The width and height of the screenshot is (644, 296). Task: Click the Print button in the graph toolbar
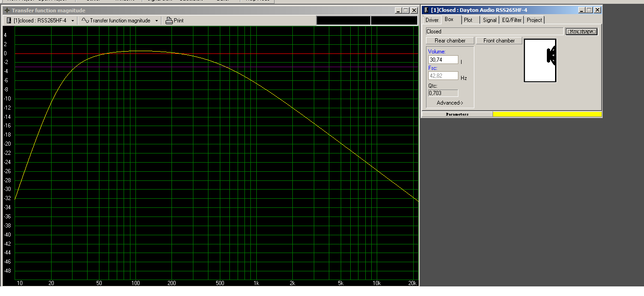point(174,21)
